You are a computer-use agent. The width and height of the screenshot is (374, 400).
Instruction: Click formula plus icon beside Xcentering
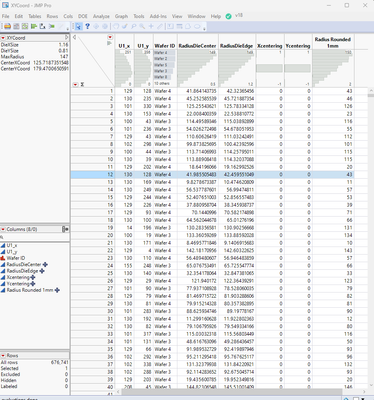pos(33,277)
